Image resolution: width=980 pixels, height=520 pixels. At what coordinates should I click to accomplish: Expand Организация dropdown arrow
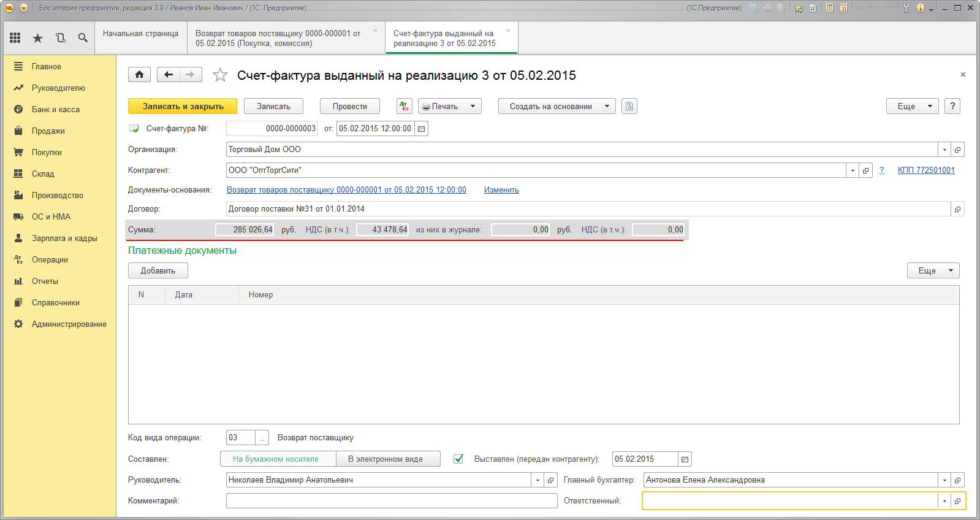tap(944, 150)
